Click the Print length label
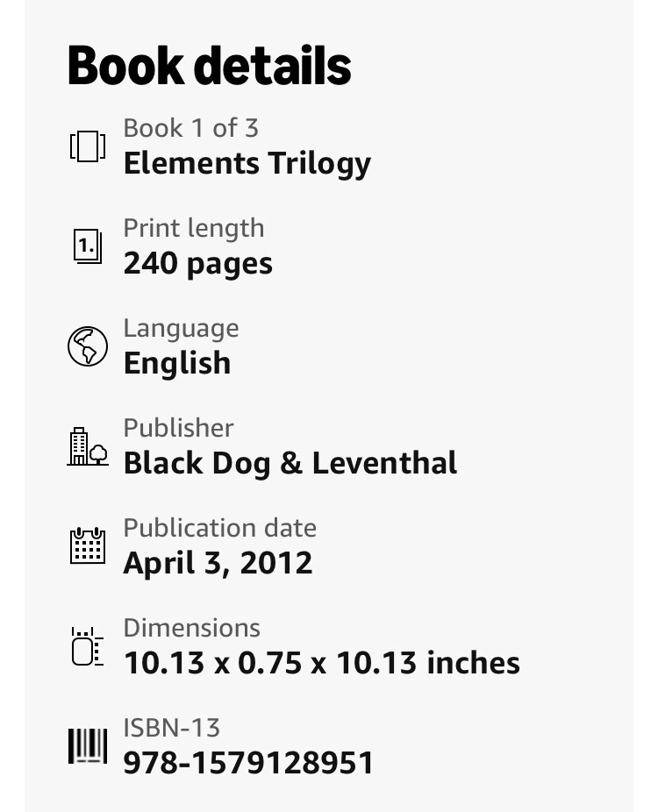Screen dimensions: 658x812 pyautogui.click(x=194, y=228)
